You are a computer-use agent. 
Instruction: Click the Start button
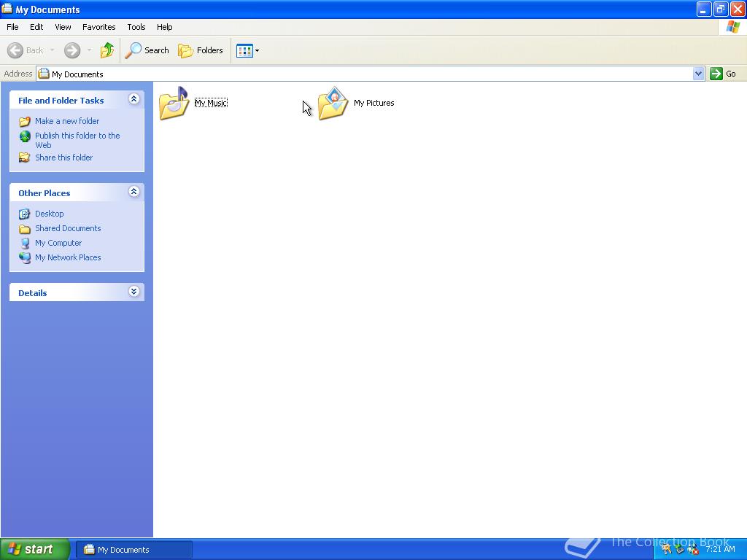pyautogui.click(x=35, y=550)
